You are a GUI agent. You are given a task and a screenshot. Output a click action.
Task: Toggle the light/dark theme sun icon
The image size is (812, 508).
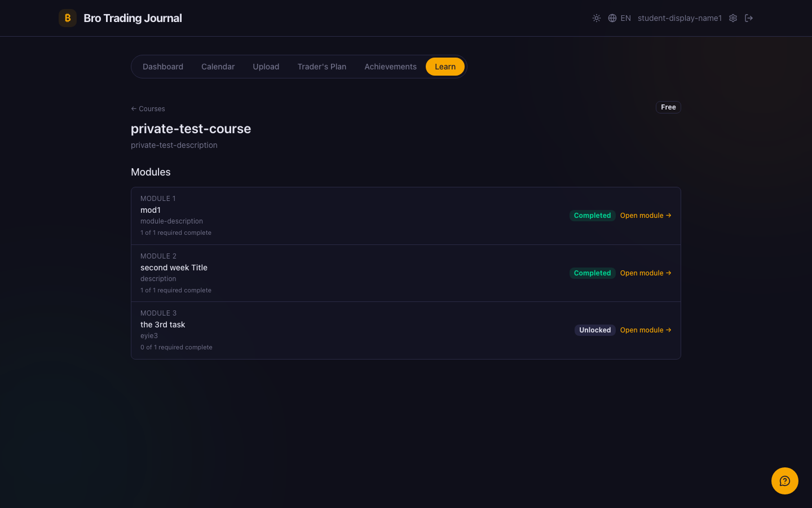point(597,18)
